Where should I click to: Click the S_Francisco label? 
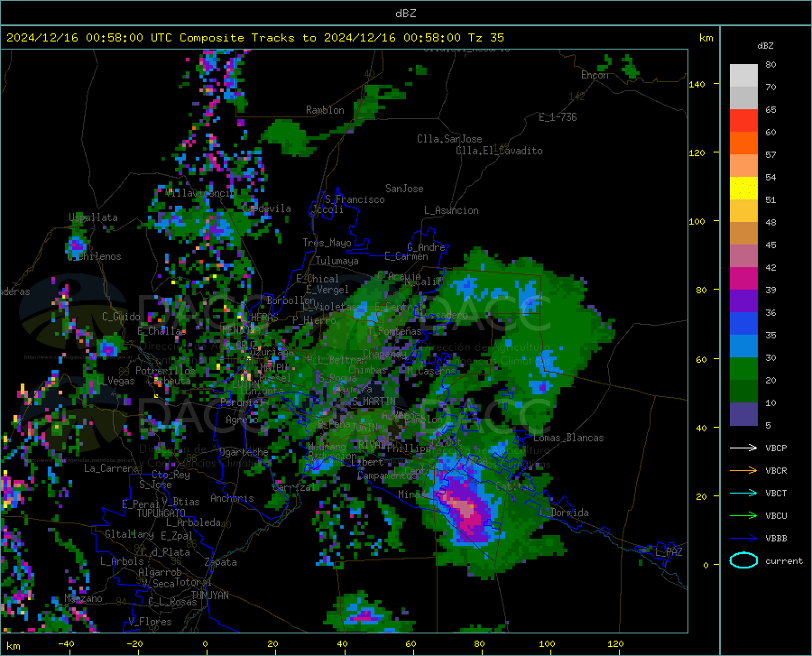coord(355,199)
